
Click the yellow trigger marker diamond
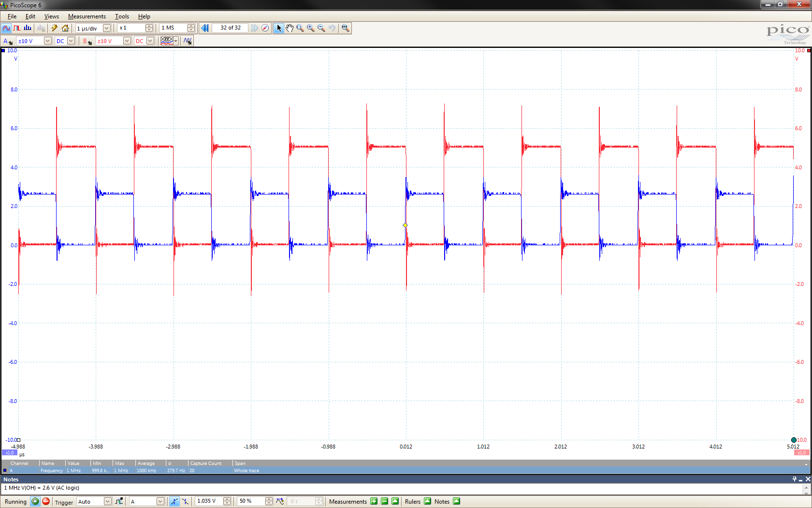pyautogui.click(x=405, y=225)
